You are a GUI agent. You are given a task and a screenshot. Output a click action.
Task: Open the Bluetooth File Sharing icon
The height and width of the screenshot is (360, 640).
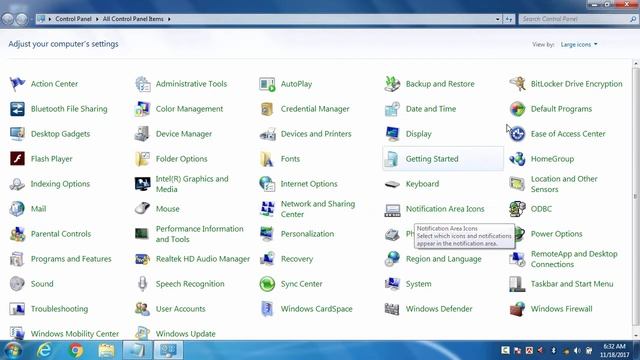pos(17,109)
